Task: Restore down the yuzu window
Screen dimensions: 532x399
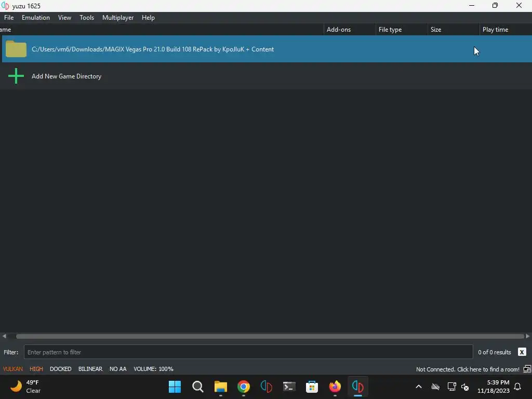Action: [x=495, y=5]
